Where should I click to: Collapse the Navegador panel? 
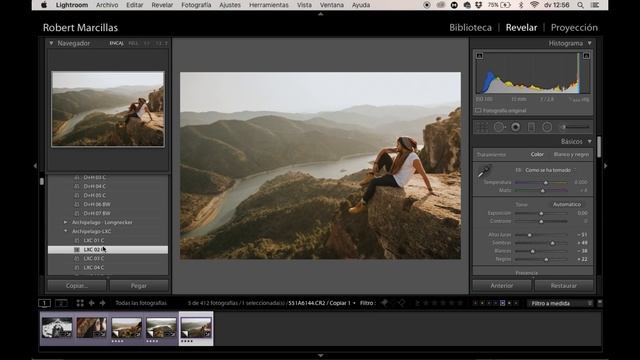(51, 43)
